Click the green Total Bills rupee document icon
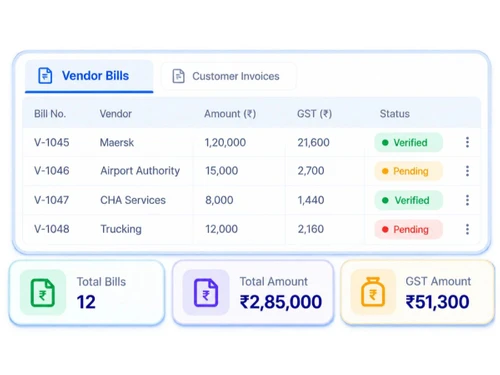 43,293
